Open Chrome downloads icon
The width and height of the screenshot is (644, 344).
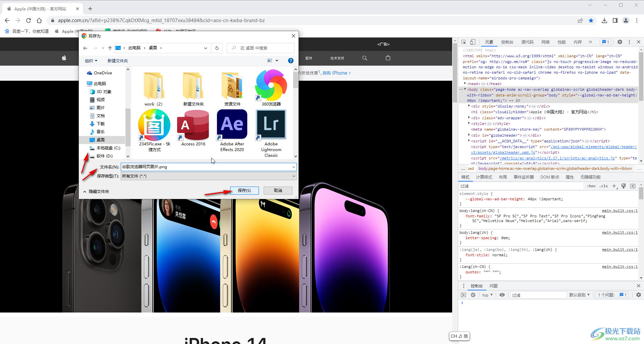604,20
